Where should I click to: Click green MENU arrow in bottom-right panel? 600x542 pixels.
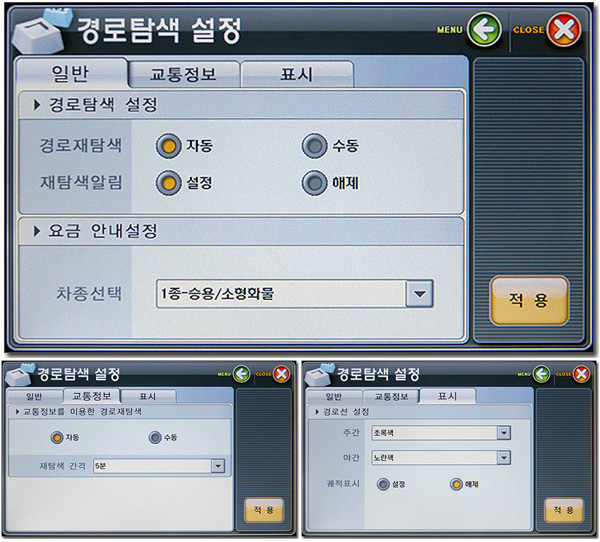click(541, 374)
